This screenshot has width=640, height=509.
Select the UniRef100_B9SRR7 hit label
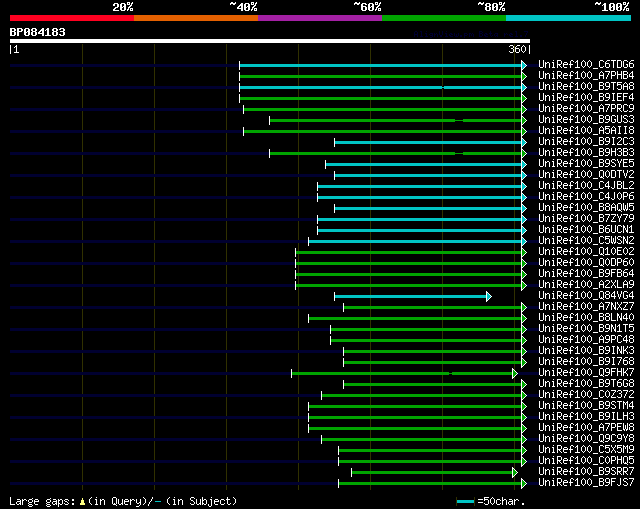(x=586, y=472)
